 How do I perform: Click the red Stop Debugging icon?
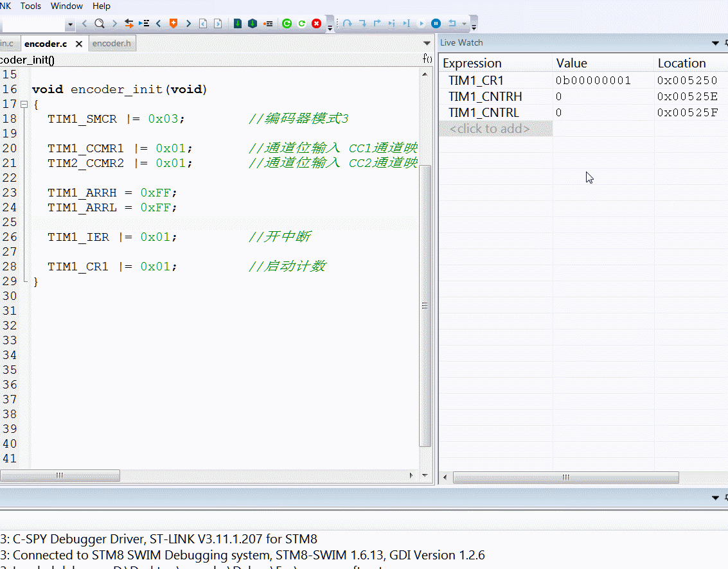tap(316, 24)
